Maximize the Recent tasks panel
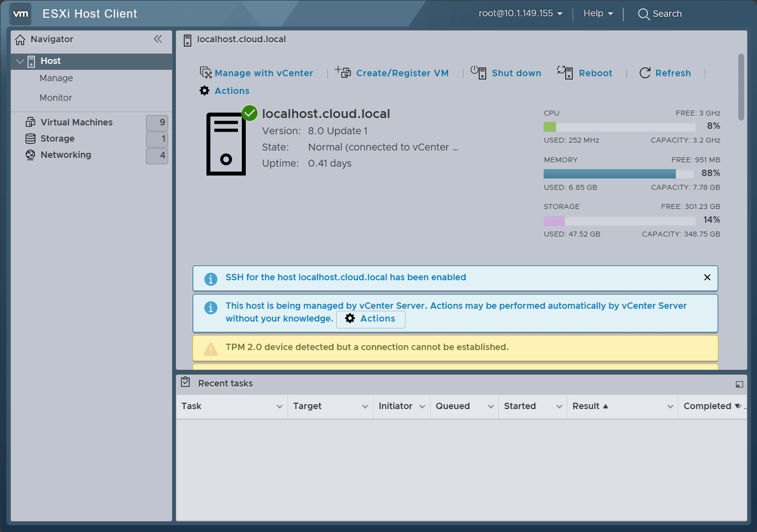Image resolution: width=757 pixels, height=532 pixels. (739, 384)
